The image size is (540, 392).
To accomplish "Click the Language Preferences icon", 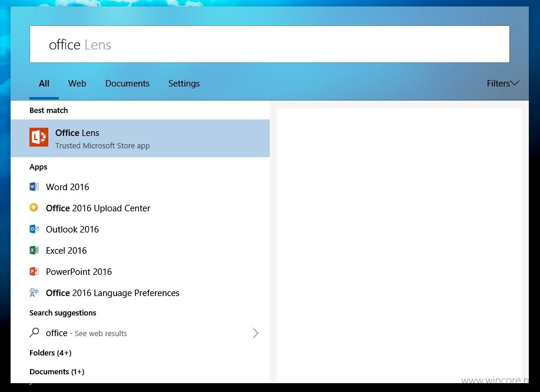I will [x=34, y=293].
